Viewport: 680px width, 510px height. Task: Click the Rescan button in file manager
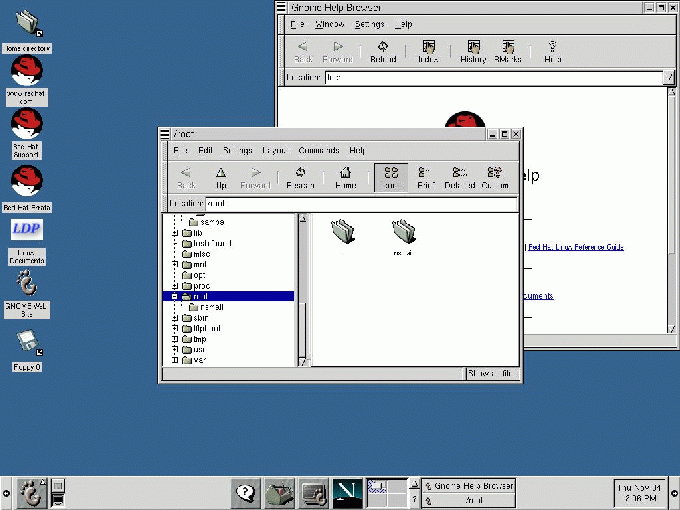tap(300, 177)
